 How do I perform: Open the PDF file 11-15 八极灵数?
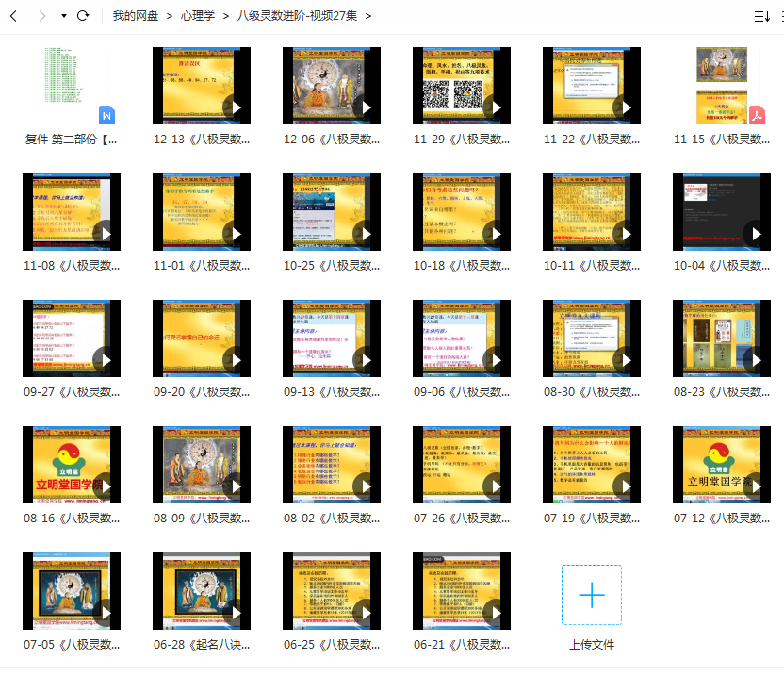(x=722, y=86)
